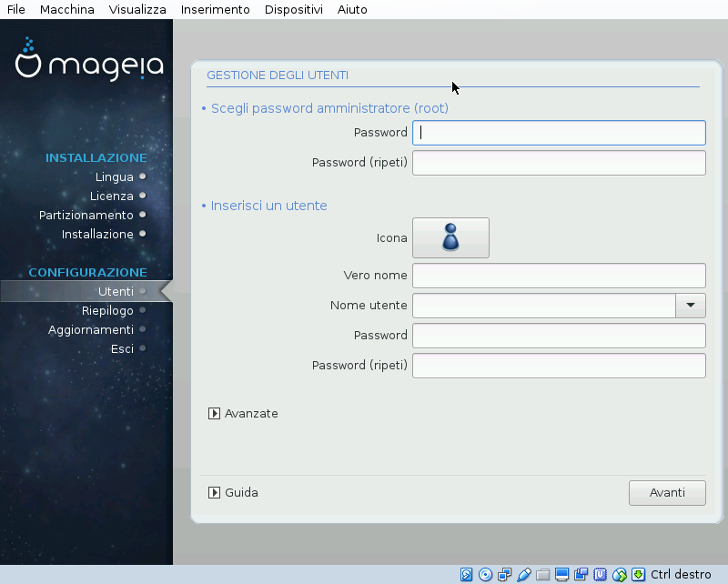Click the hard disk activity status icon
This screenshot has height=584, width=728.
[466, 575]
